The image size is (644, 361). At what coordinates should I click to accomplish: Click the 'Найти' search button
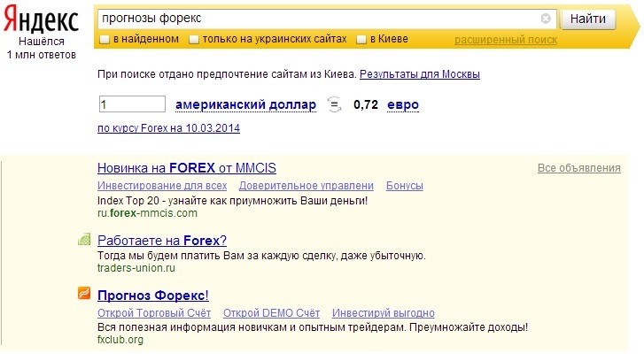[x=588, y=19]
